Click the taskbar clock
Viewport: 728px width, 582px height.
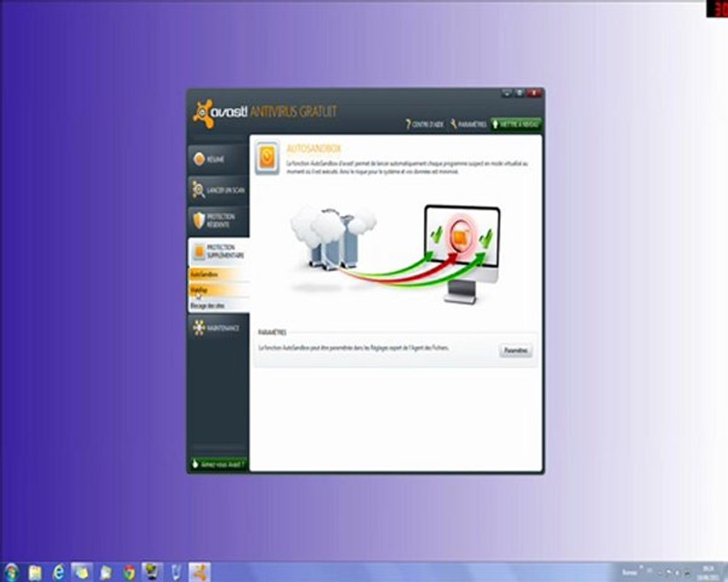708,572
